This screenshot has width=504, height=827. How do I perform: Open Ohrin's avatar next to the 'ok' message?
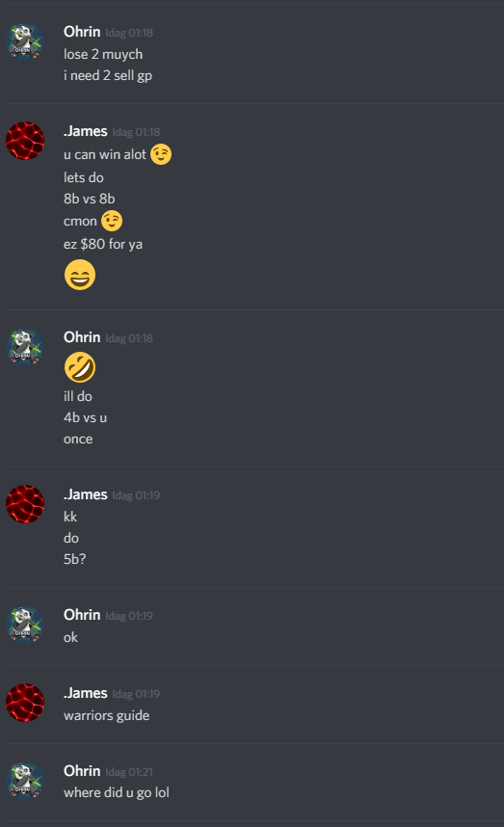coord(25,625)
